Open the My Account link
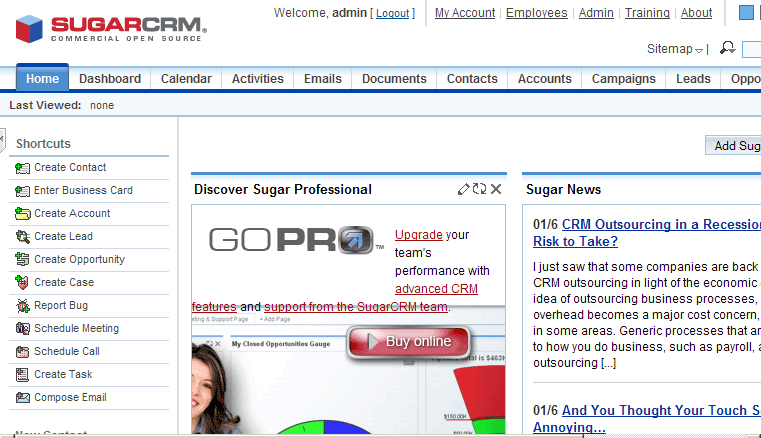 465,13
